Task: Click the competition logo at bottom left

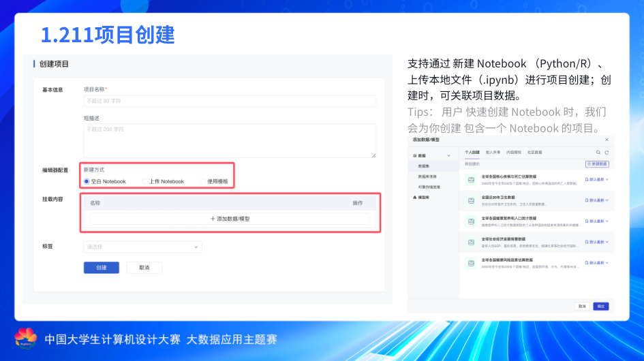Action: point(26,339)
